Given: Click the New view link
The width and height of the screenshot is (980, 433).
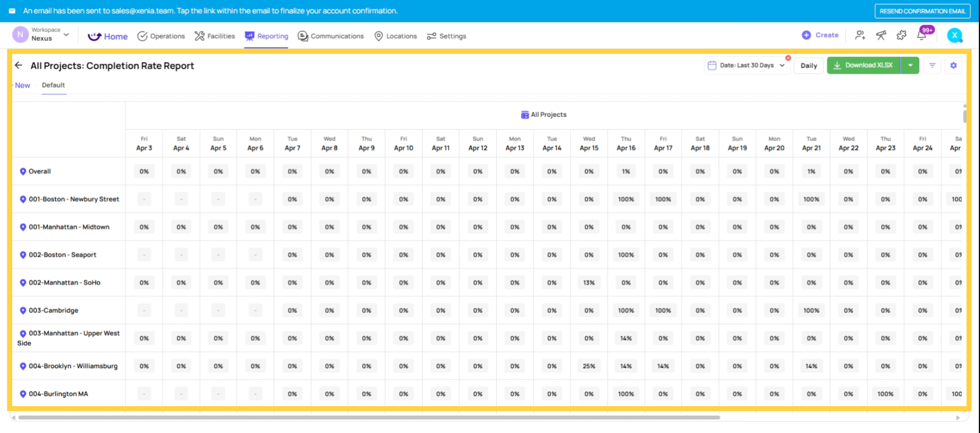Looking at the screenshot, I should click(x=22, y=85).
